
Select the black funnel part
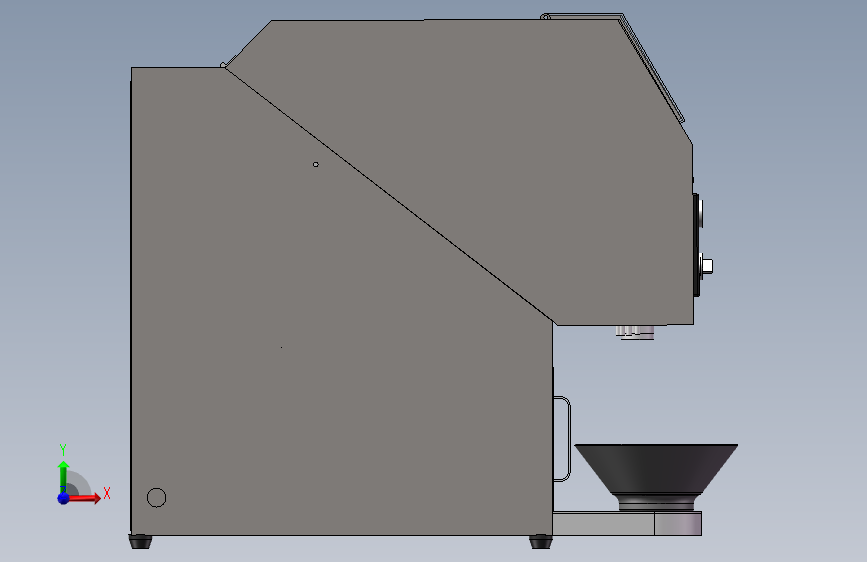click(656, 476)
